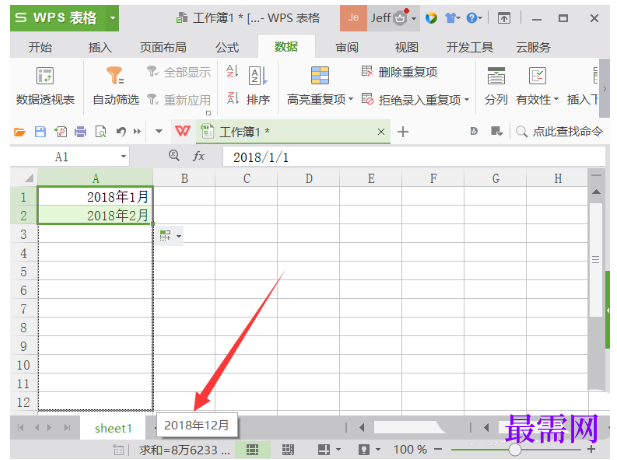Go to last sheet navigation arrow
Image resolution: width=617 pixels, height=460 pixels.
pyautogui.click(x=67, y=427)
